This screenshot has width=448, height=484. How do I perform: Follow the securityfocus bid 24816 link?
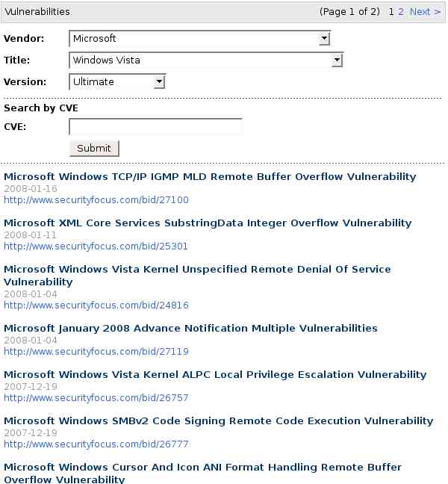tap(96, 305)
